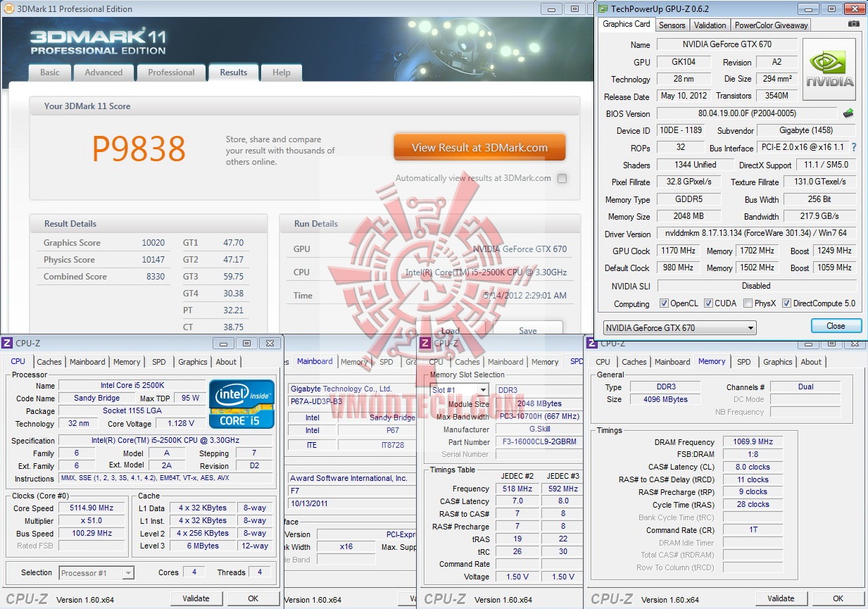Click the Core Speed value 5114.90 MHz

click(92, 508)
